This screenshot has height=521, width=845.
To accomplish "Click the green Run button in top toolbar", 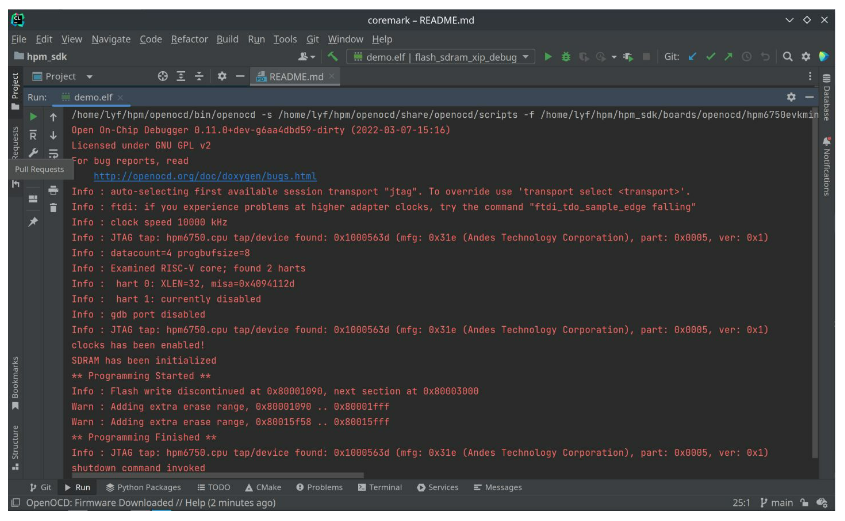I will pos(548,57).
